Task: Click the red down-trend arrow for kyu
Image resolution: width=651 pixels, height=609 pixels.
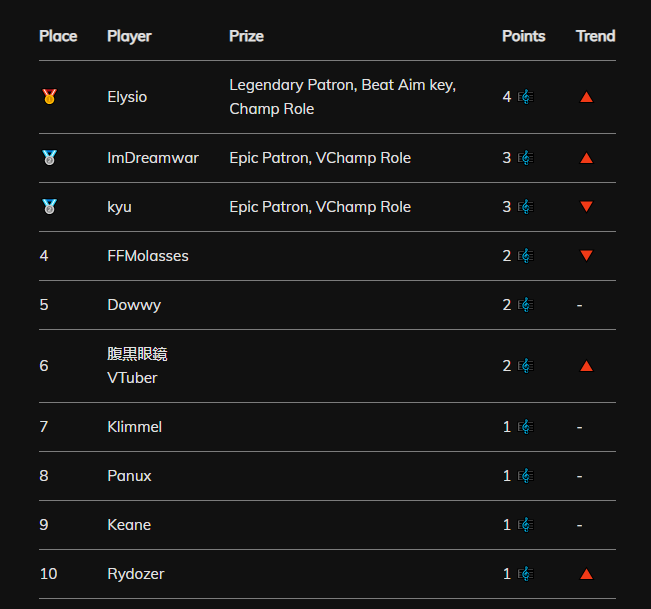Action: point(586,207)
